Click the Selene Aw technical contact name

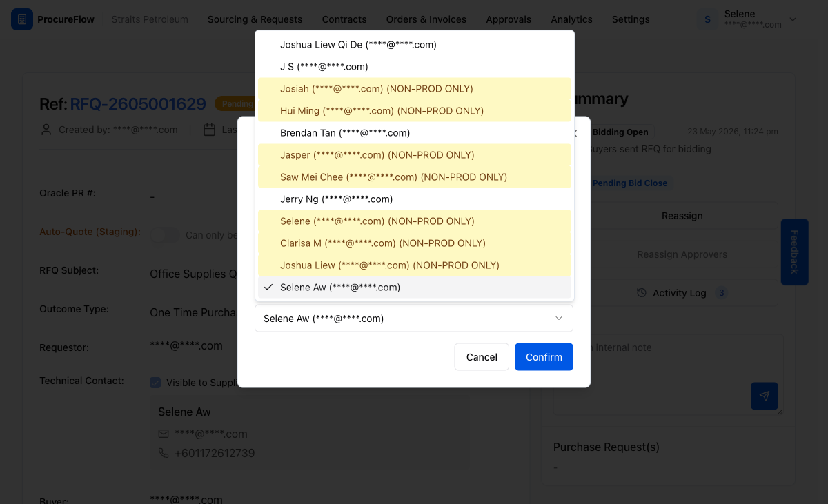pos(184,412)
